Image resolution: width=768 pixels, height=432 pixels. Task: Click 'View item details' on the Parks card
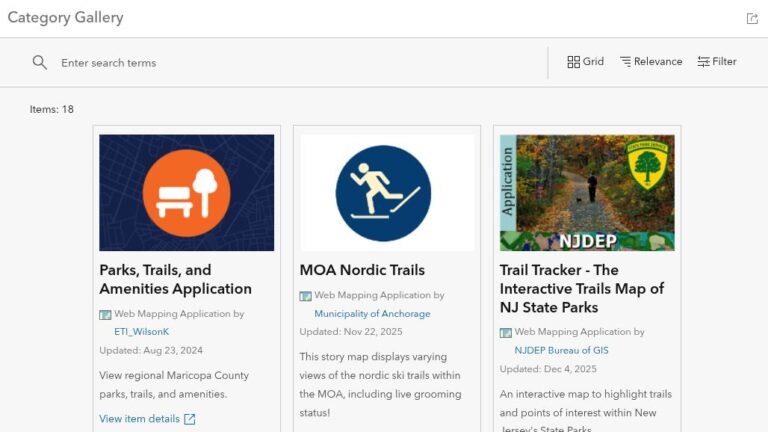tap(147, 419)
